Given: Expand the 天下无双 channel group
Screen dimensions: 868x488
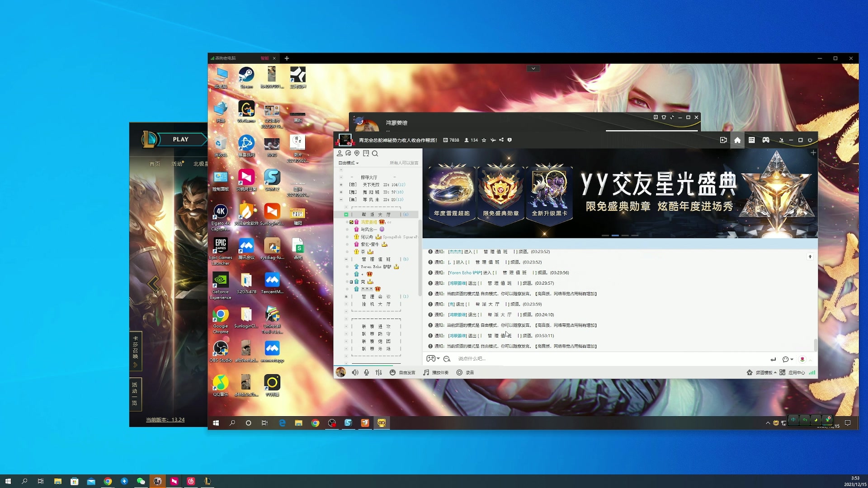Looking at the screenshot, I should click(341, 185).
